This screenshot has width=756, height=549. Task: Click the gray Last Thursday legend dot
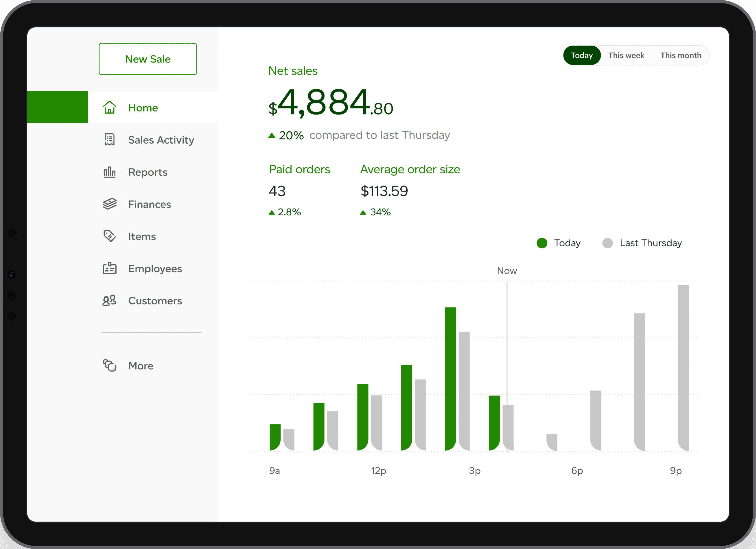(608, 243)
